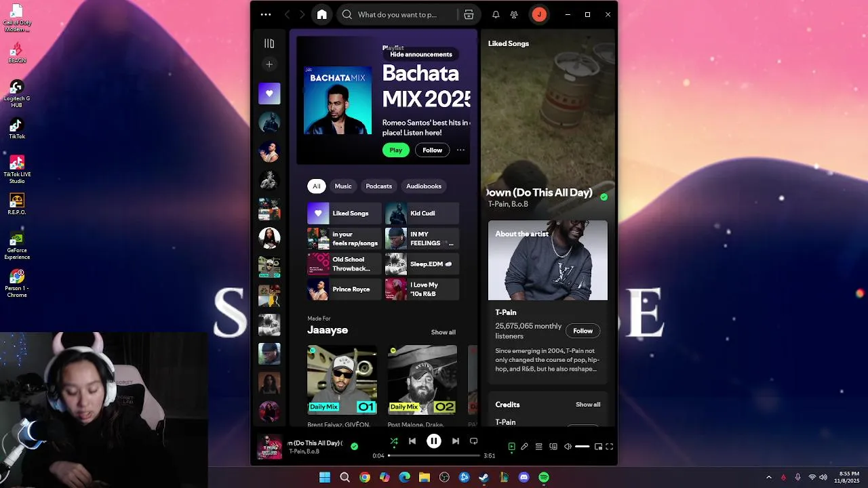
Task: Select the "All" filter chip
Action: pyautogui.click(x=316, y=186)
